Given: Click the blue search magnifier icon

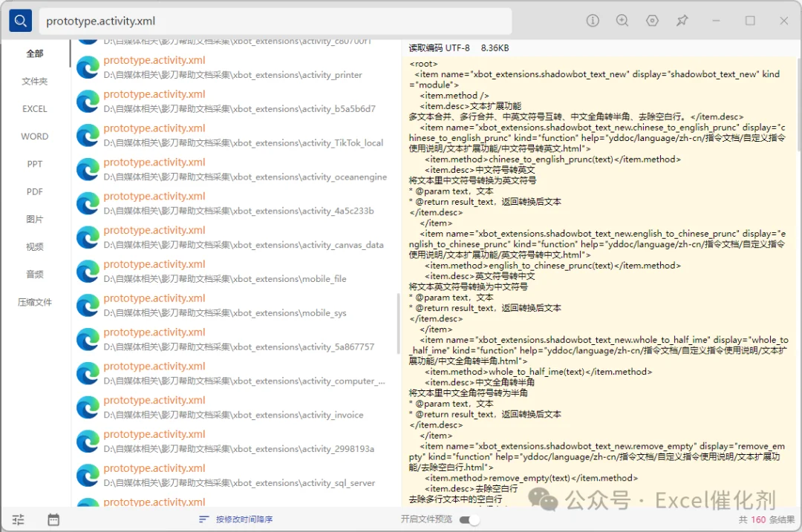Looking at the screenshot, I should [21, 21].
